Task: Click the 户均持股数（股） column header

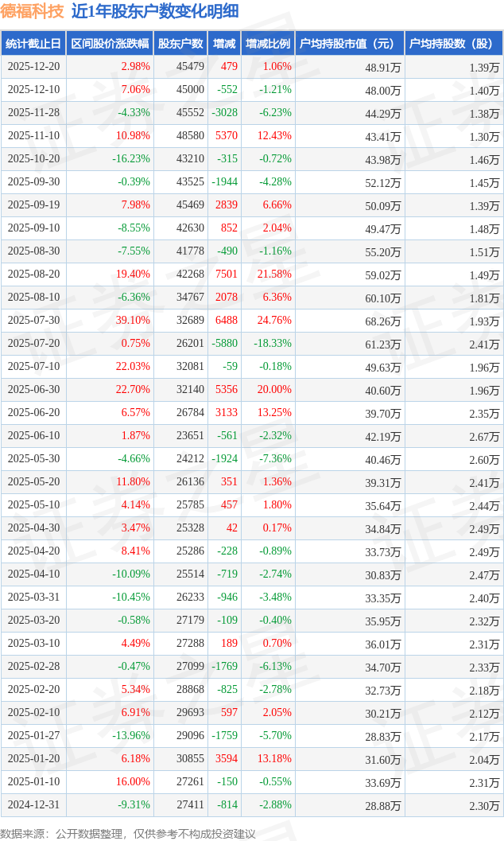Action: click(453, 44)
